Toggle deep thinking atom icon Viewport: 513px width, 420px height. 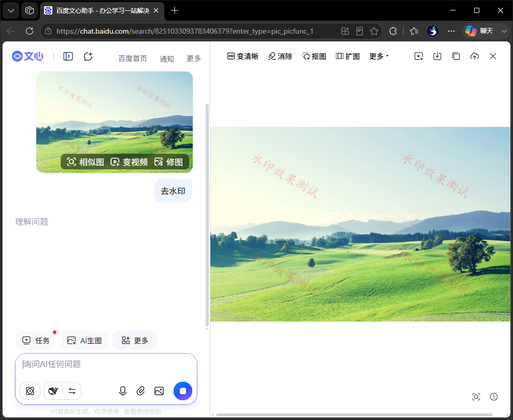(x=30, y=391)
